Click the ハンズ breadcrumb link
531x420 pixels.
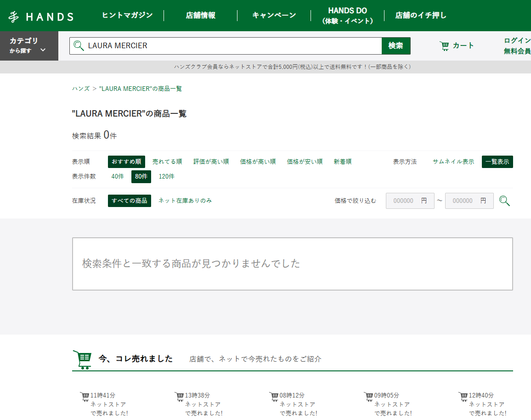[x=80, y=89]
